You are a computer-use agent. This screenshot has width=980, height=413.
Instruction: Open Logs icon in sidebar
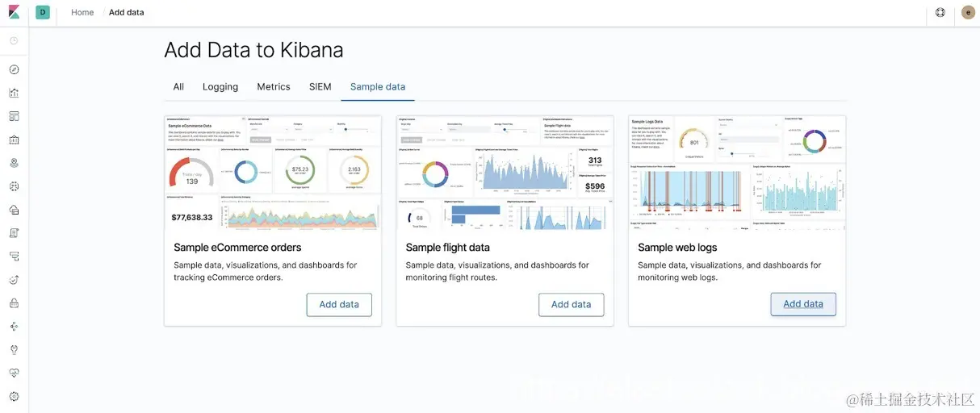14,233
